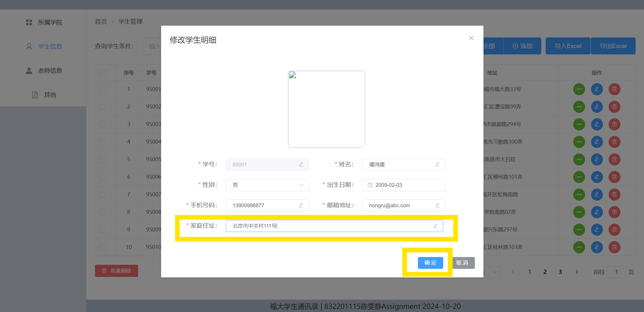
Task: Click the student photo upload box
Action: pos(326,109)
